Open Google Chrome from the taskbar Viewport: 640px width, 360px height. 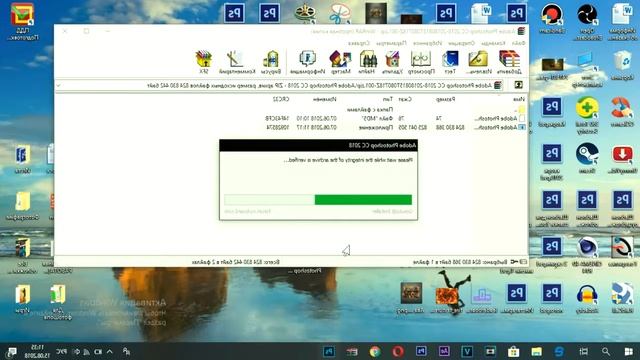click(375, 351)
